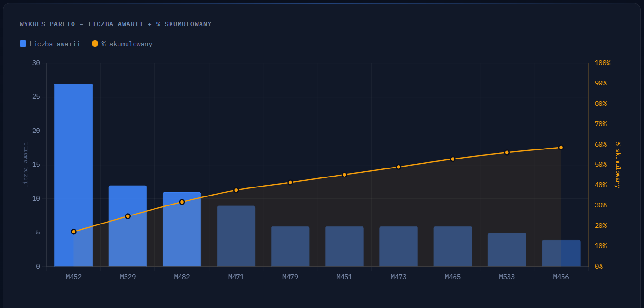Click the blue Liczba awarii legend square

(x=23, y=44)
